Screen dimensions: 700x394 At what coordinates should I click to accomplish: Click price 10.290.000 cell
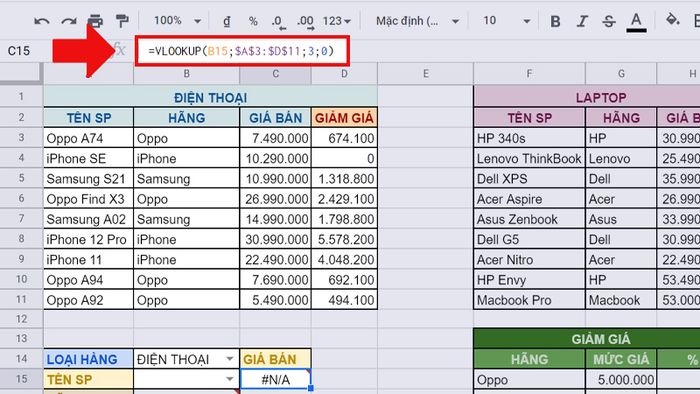275,158
